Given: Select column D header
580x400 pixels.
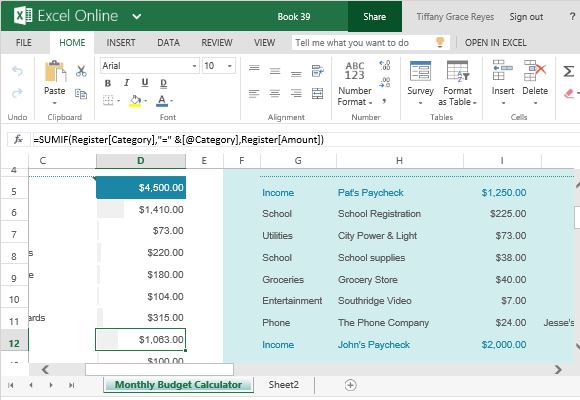Looking at the screenshot, I should tap(141, 161).
